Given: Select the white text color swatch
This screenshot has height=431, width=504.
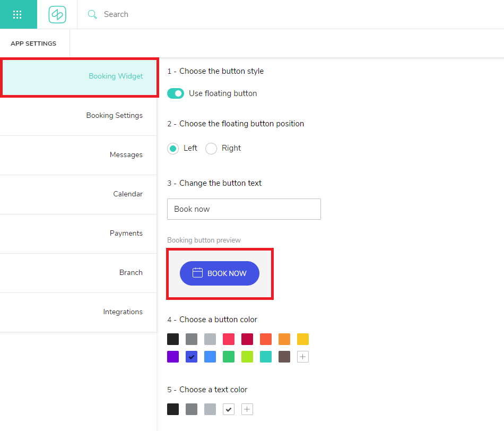Looking at the screenshot, I should tap(229, 409).
